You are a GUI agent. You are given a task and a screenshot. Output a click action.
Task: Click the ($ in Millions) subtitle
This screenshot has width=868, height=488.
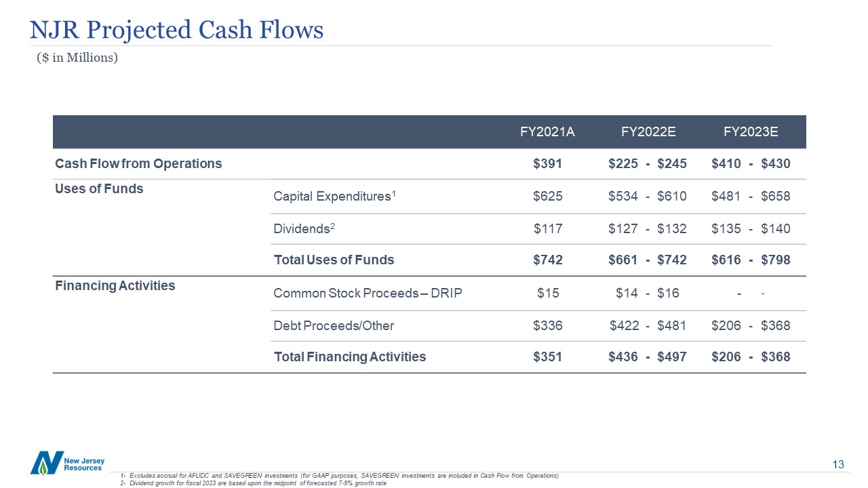(77, 58)
